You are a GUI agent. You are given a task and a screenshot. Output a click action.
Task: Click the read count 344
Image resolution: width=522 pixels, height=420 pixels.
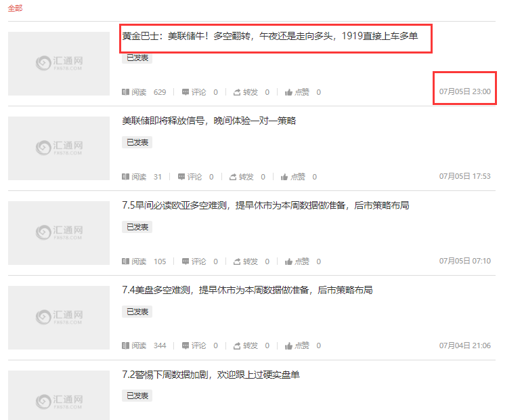pyautogui.click(x=160, y=345)
